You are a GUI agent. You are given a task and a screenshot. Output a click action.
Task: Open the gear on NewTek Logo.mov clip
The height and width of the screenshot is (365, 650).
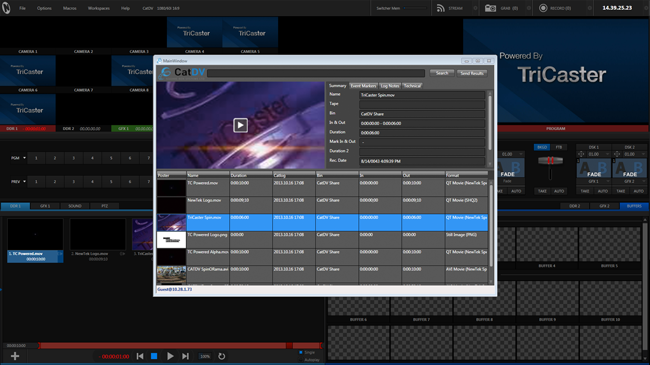pyautogui.click(x=122, y=253)
